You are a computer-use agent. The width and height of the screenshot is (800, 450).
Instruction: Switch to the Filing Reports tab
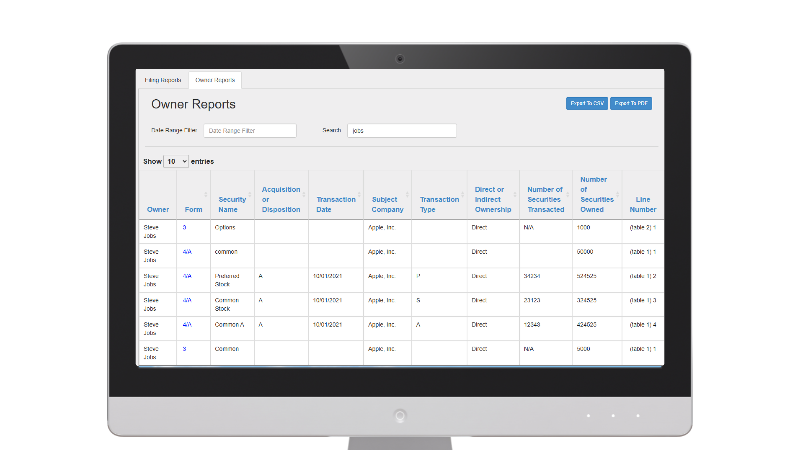click(x=163, y=79)
